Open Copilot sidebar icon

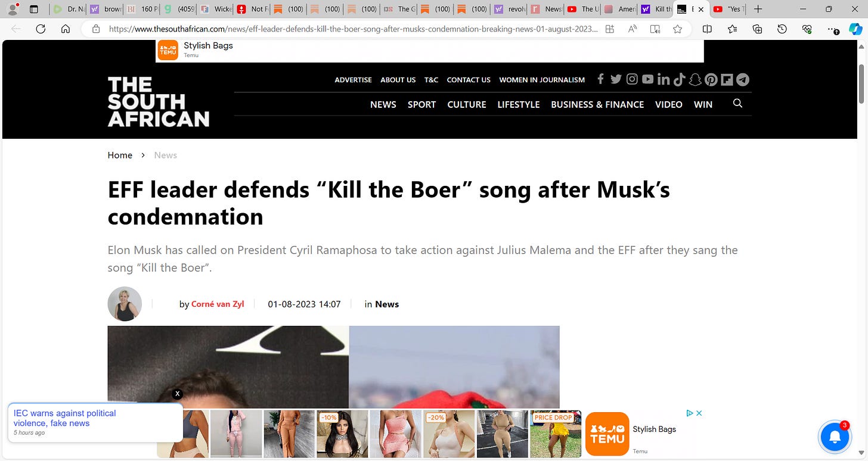click(855, 29)
